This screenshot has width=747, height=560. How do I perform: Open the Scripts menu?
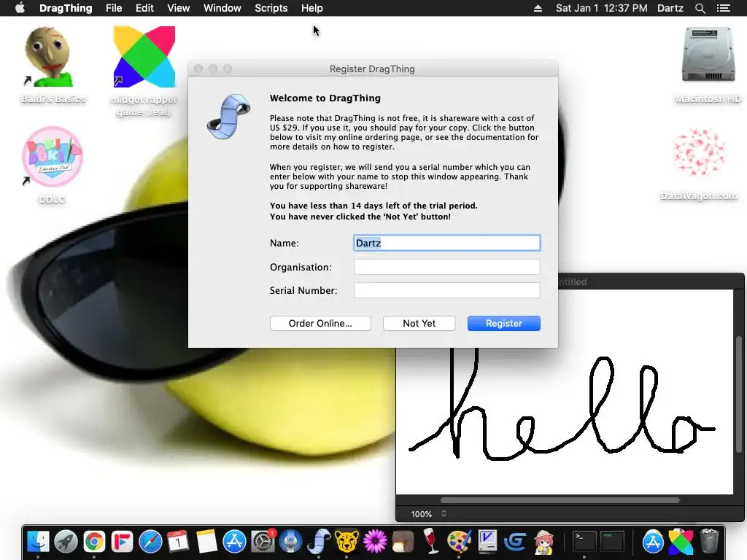pos(271,8)
